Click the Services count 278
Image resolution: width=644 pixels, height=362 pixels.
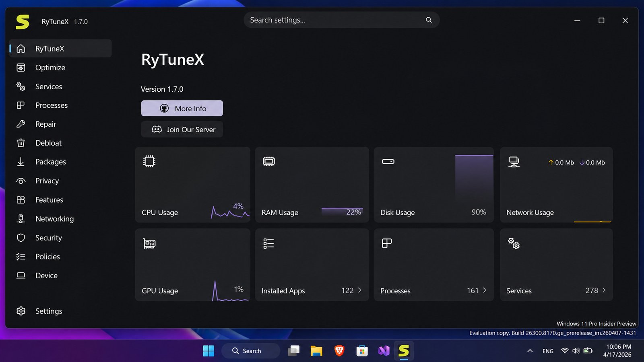pos(592,290)
